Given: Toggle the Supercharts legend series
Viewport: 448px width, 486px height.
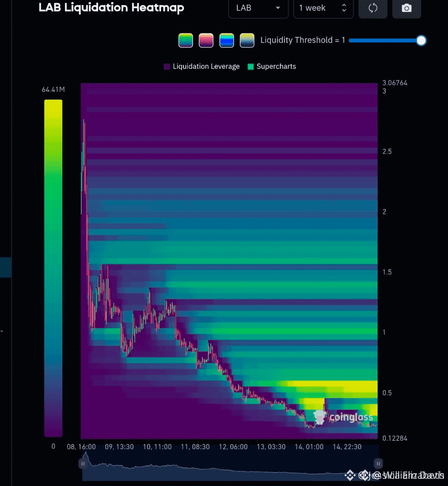Looking at the screenshot, I should coord(272,66).
